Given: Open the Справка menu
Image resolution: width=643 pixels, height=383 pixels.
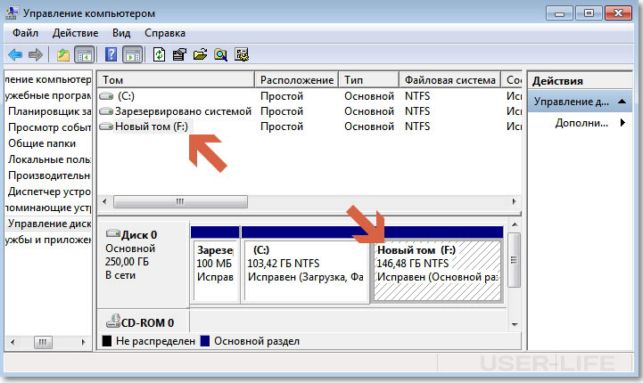Looking at the screenshot, I should (165, 33).
